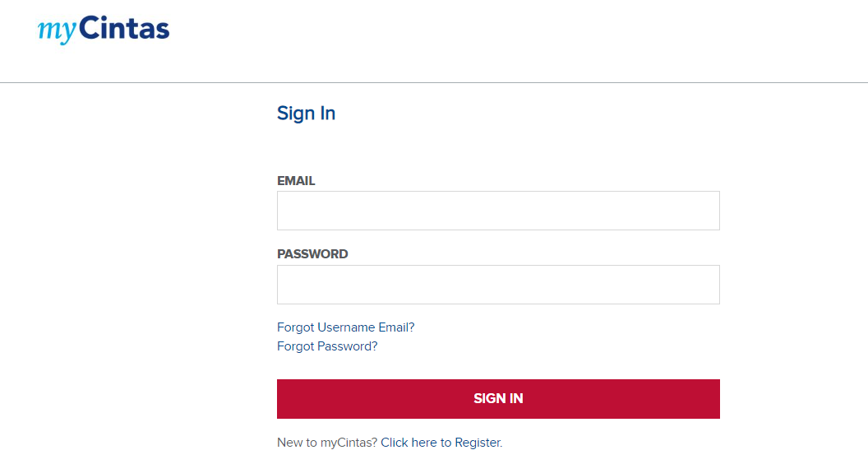868x464 pixels.
Task: Click the EMAIL field label
Action: click(x=296, y=181)
